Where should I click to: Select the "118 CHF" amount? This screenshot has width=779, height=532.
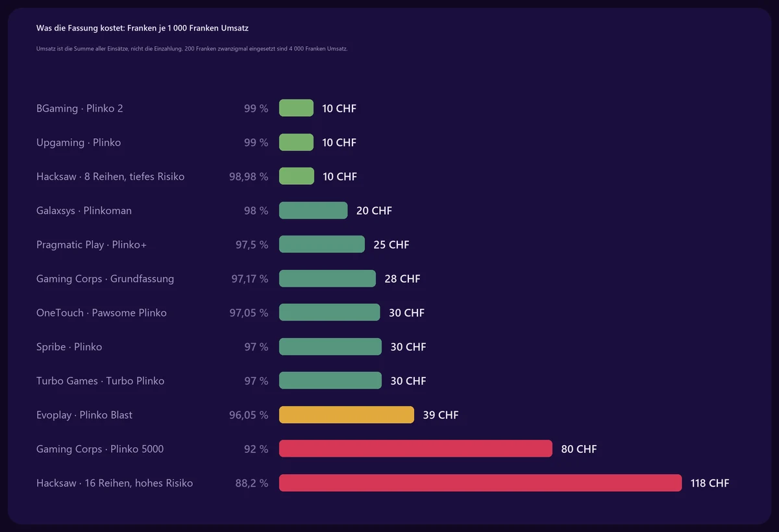coord(710,483)
